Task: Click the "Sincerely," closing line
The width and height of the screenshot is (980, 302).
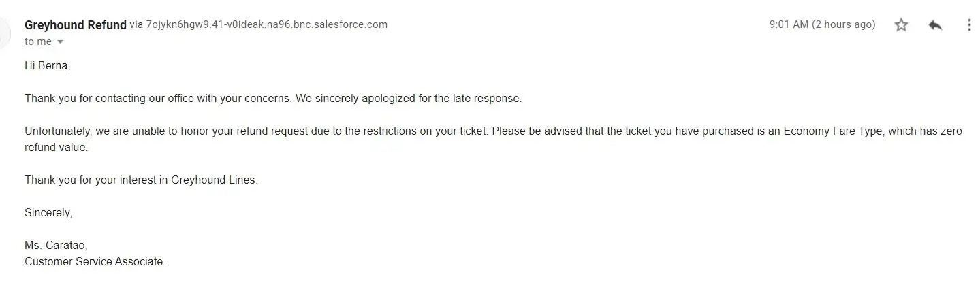Action: point(48,212)
